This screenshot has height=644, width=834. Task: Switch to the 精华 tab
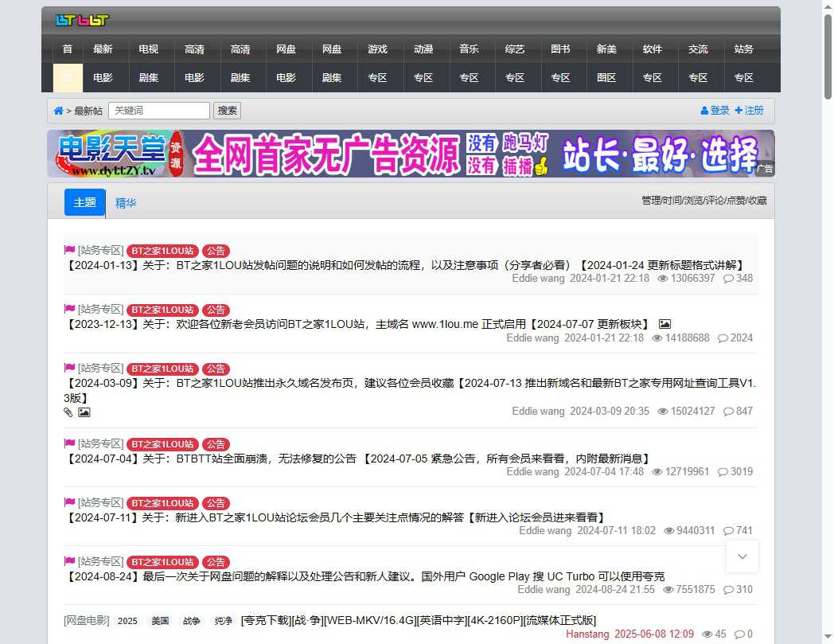125,203
